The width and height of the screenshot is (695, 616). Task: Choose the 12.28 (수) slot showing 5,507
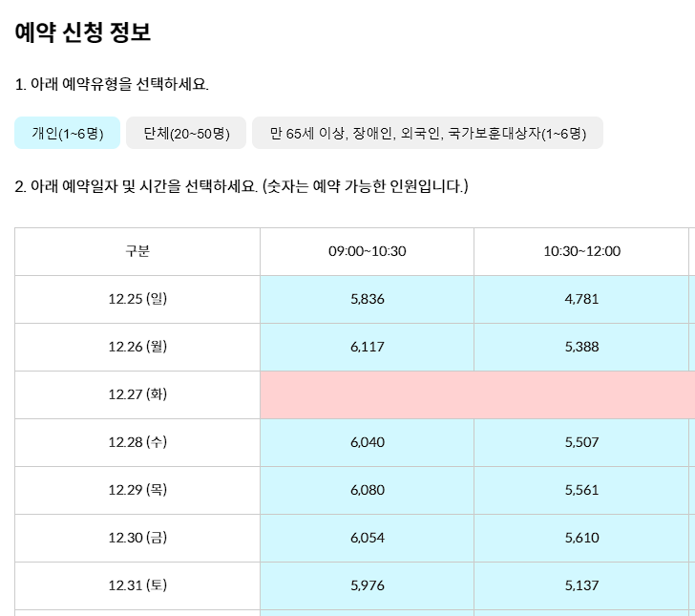581,442
